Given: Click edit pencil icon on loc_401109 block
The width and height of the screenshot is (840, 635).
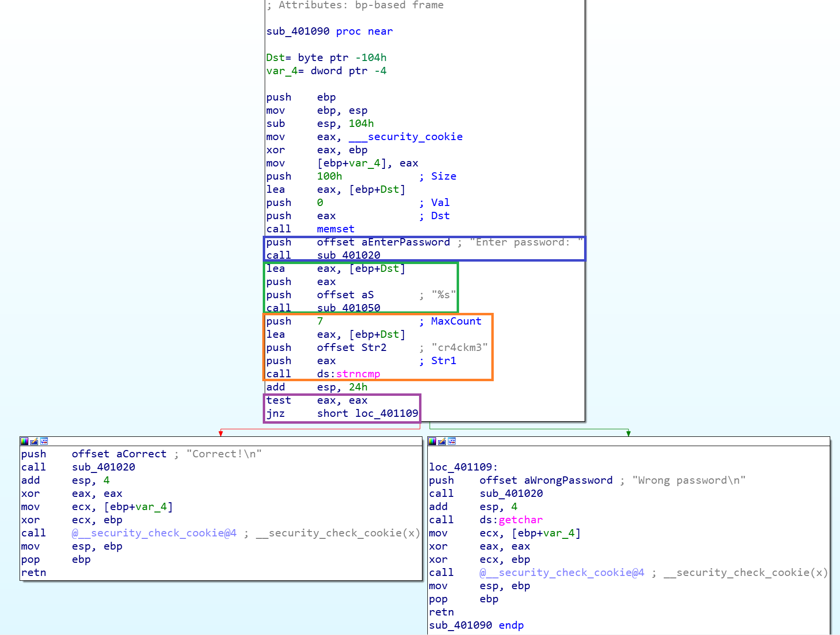Looking at the screenshot, I should [x=442, y=441].
